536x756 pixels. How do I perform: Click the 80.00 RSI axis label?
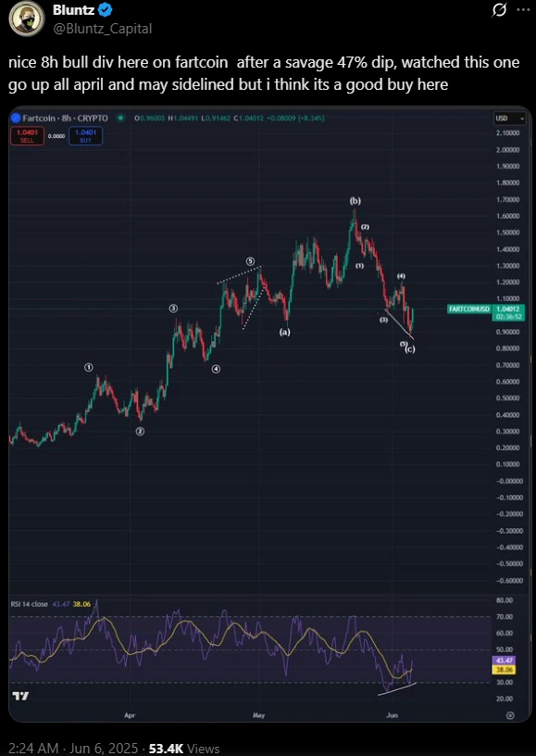point(505,600)
